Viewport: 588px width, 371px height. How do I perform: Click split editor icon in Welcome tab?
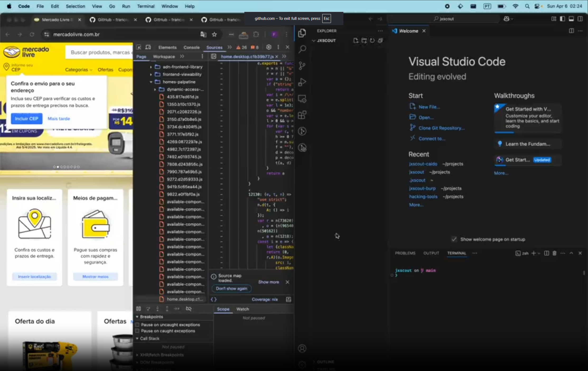[x=571, y=31]
